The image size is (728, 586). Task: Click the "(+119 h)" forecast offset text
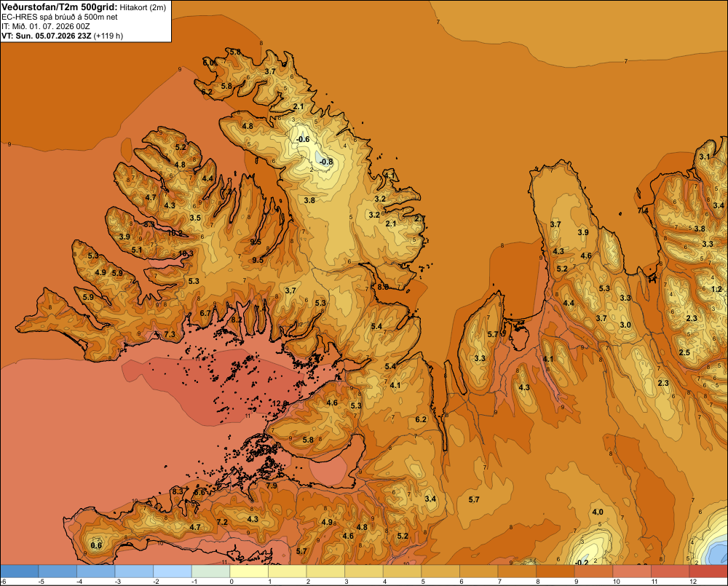pyautogui.click(x=108, y=36)
